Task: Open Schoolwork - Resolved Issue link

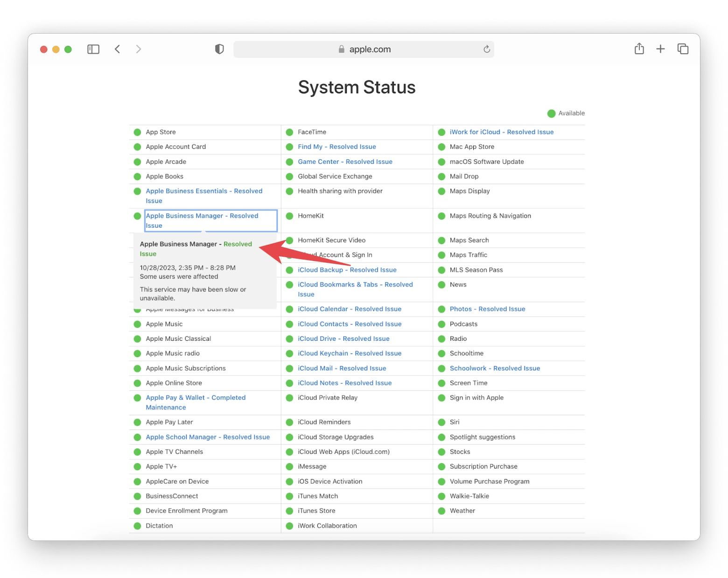Action: coord(495,368)
